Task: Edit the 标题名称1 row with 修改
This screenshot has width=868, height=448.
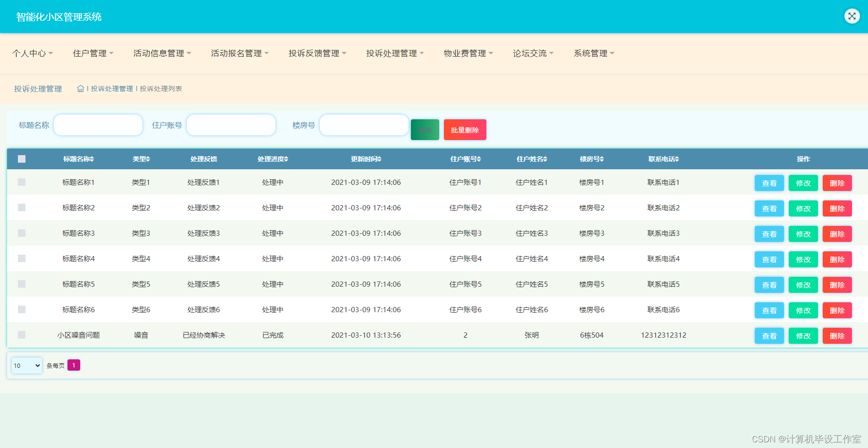Action: tap(803, 183)
